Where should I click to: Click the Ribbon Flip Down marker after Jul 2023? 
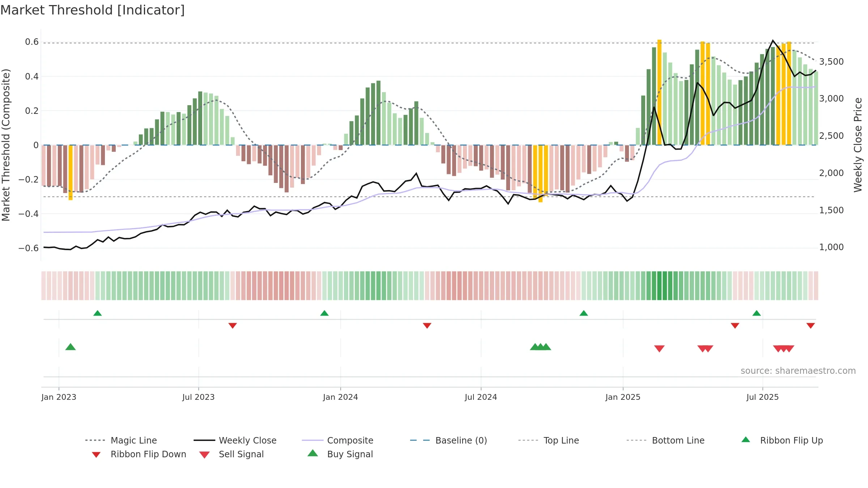tap(233, 326)
